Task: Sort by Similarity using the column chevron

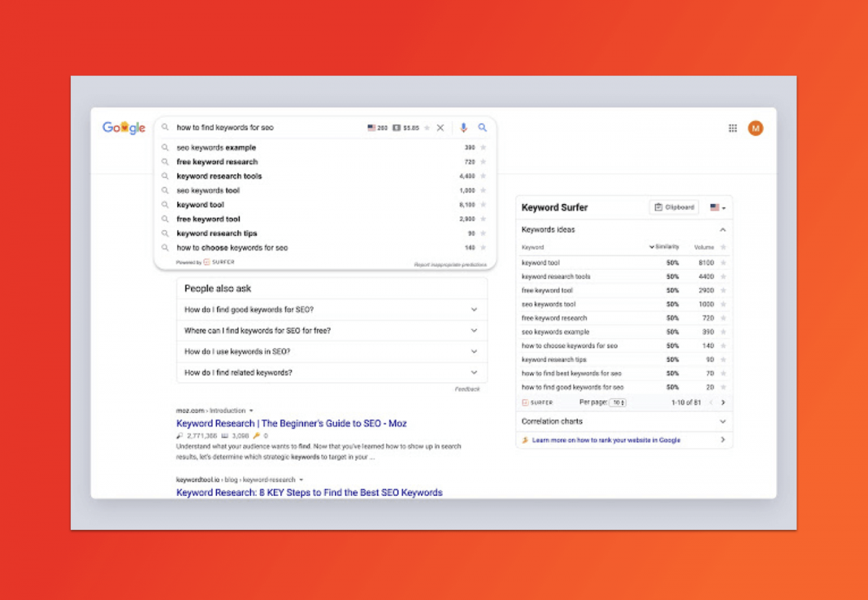Action: pyautogui.click(x=652, y=247)
